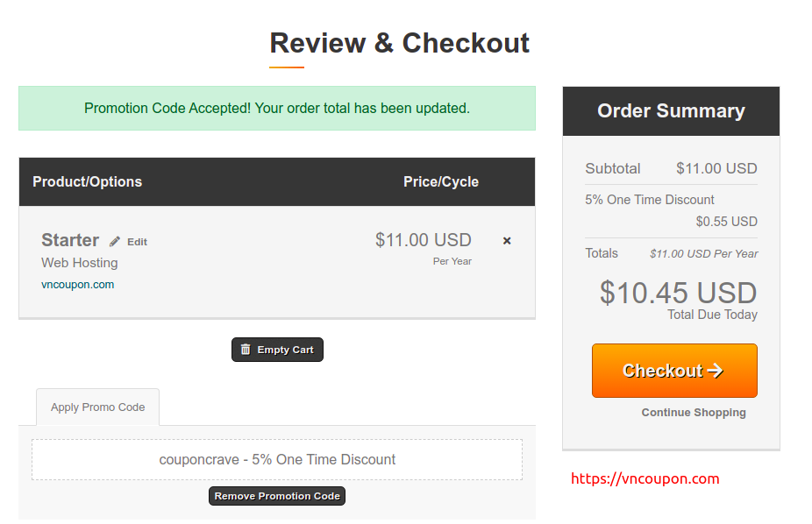Image resolution: width=812 pixels, height=524 pixels.
Task: Click the arrow icon on the Checkout button
Action: click(x=716, y=371)
